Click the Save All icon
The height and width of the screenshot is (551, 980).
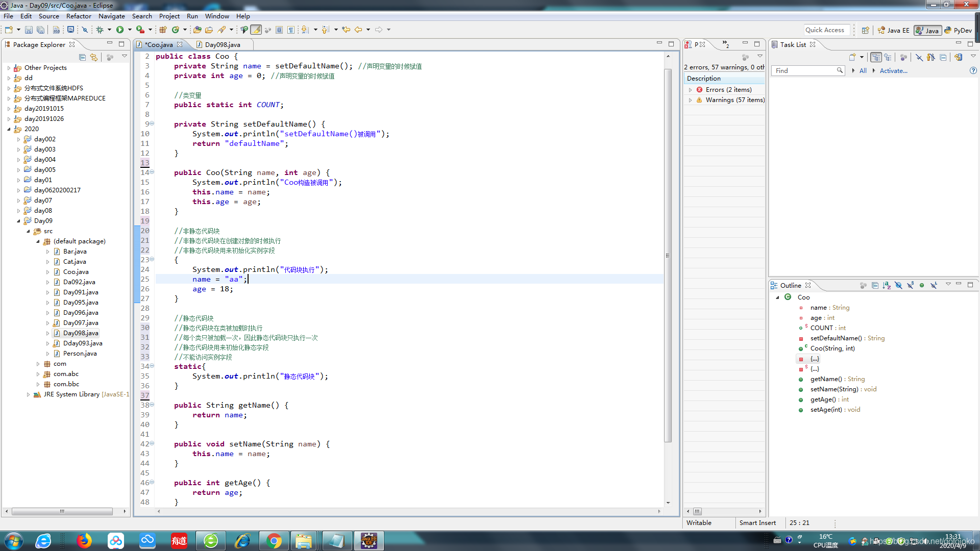40,30
